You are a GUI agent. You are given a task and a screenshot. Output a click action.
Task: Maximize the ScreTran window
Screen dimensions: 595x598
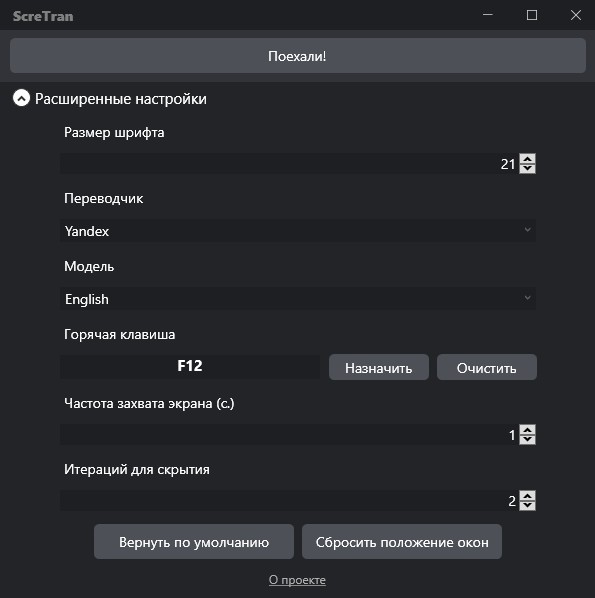click(x=532, y=15)
